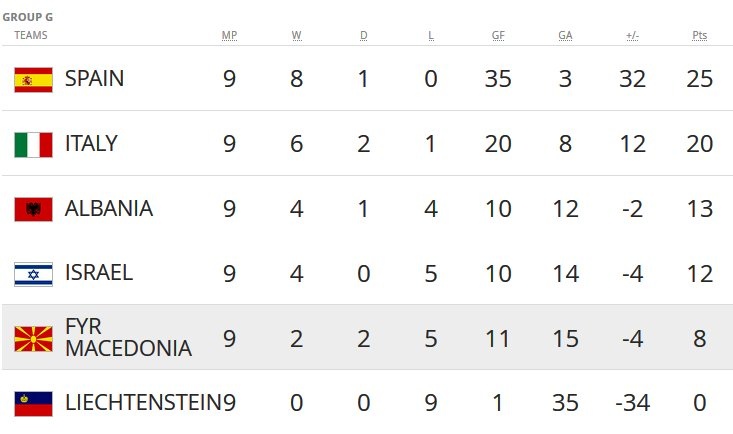Click the +/- goal difference header
Screen dimensions: 733x434
[632, 36]
